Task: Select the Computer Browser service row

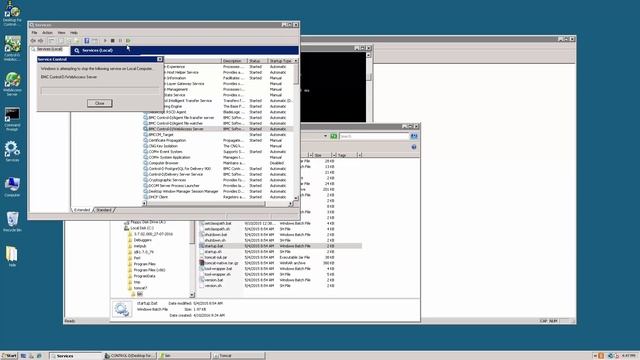Action: [x=218, y=163]
